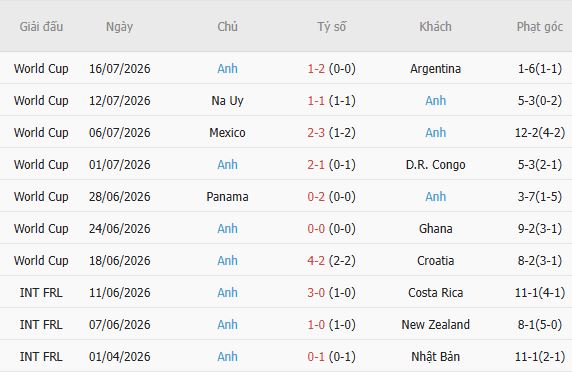Click the 4-2 score against Croatia
572x372 pixels.
pyautogui.click(x=316, y=261)
